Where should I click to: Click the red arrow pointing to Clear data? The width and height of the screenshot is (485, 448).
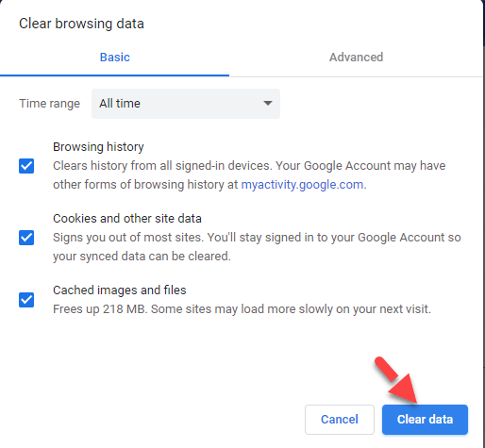(396, 380)
